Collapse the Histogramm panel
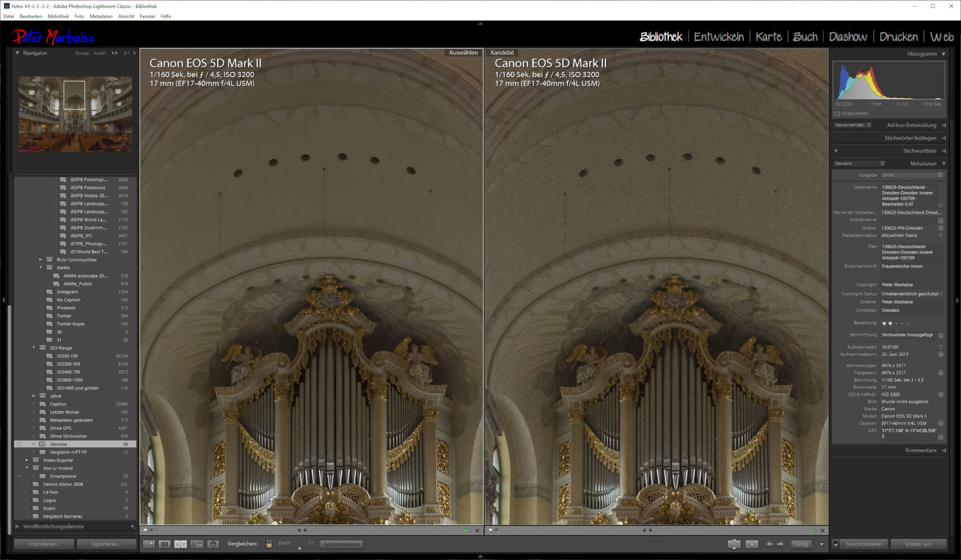This screenshot has width=961, height=560. (x=944, y=54)
